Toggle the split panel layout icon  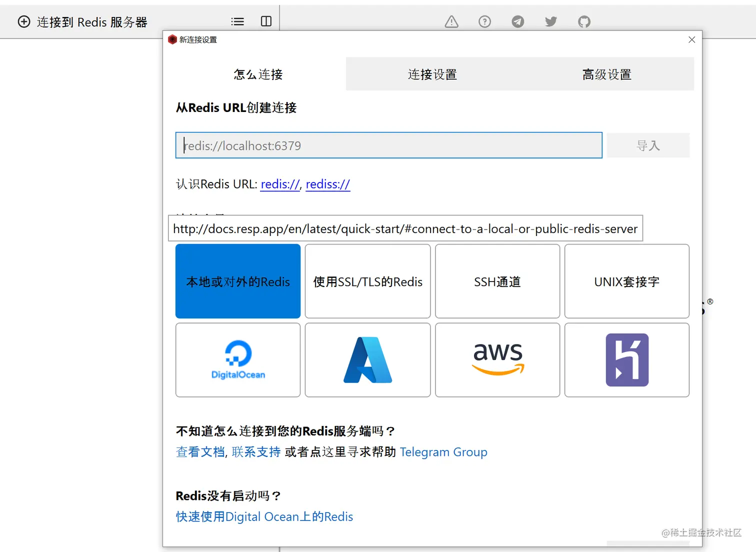(266, 21)
